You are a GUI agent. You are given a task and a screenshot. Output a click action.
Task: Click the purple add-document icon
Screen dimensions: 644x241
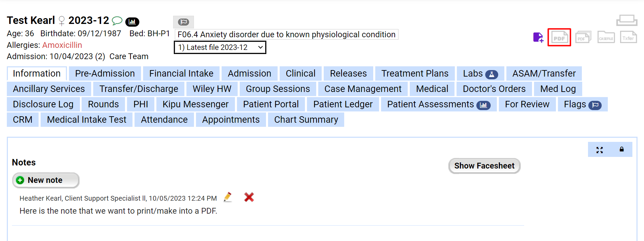click(x=538, y=38)
